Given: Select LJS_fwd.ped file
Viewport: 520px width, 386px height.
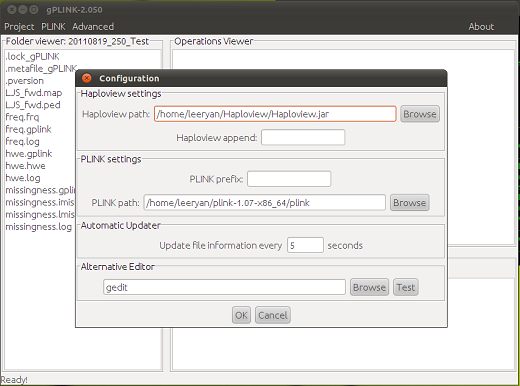Looking at the screenshot, I should point(33,105).
